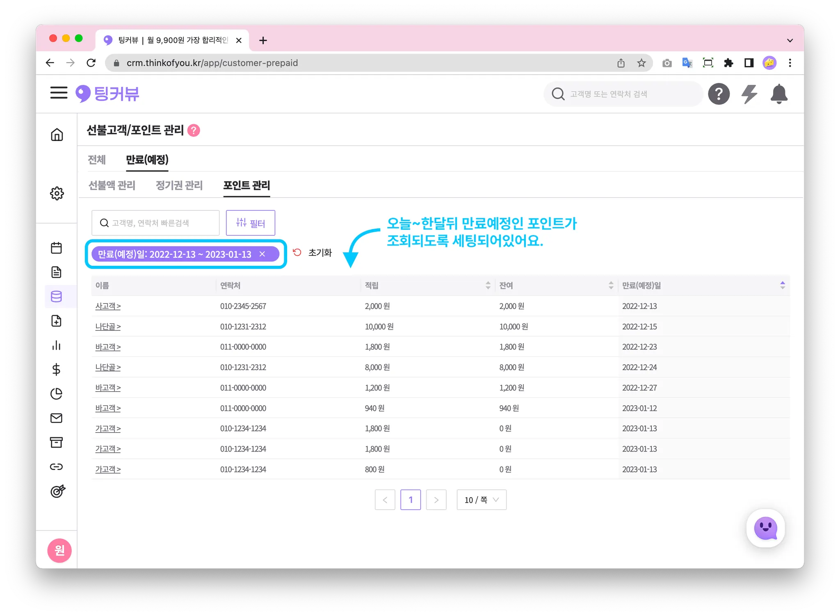Open the envelope message icon

(x=56, y=418)
